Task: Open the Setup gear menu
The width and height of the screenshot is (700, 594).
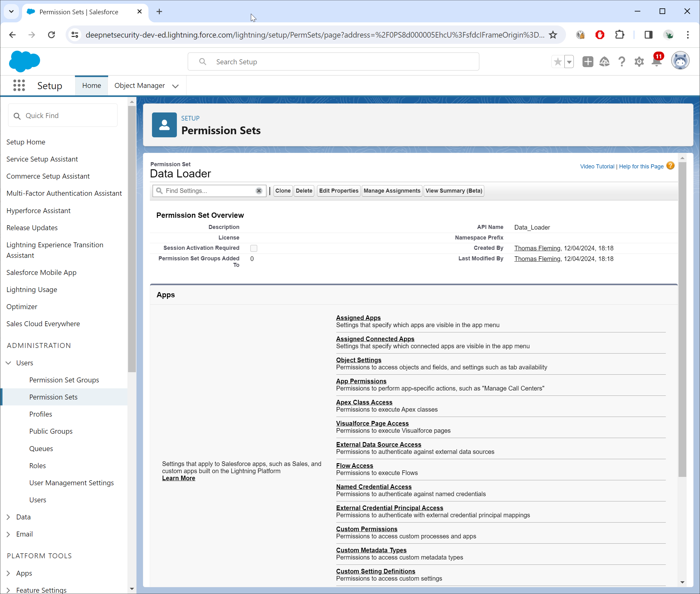Action: [639, 62]
